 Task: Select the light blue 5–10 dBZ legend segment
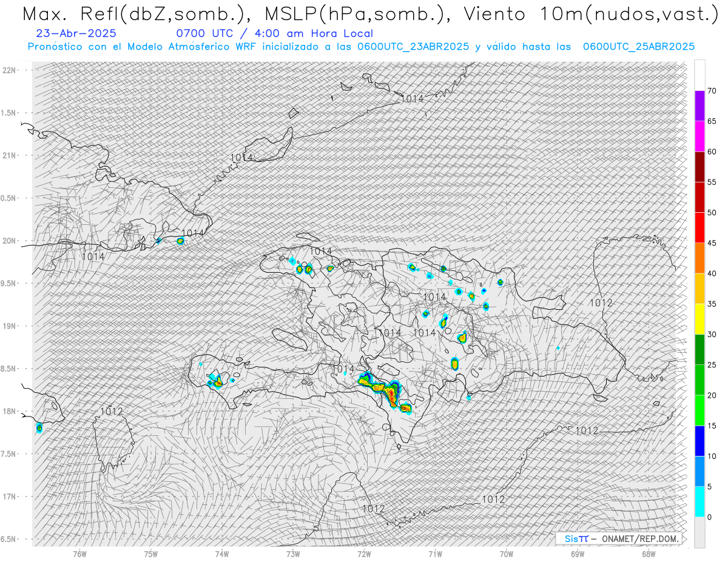[699, 472]
